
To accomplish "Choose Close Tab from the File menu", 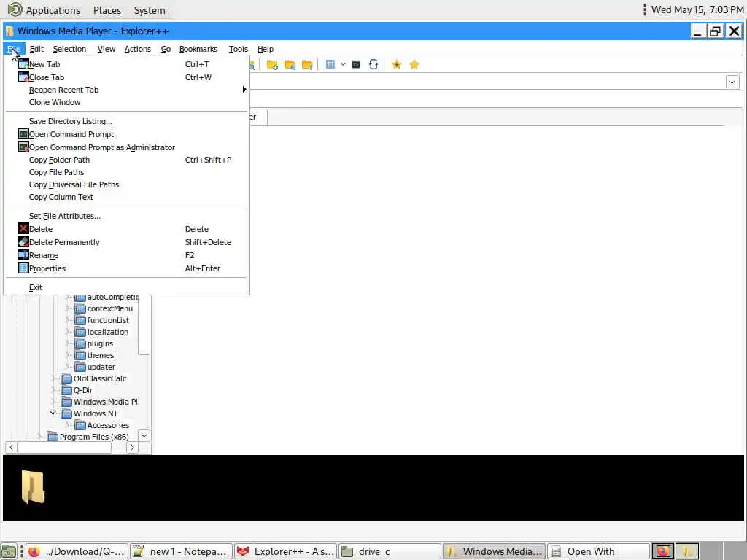I will [x=126, y=77].
